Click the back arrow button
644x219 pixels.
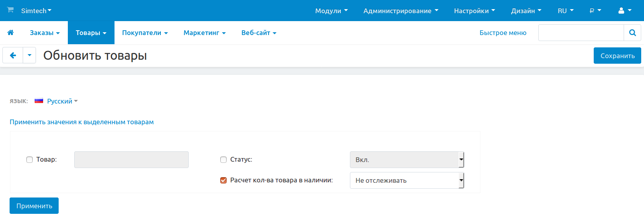[x=13, y=55]
